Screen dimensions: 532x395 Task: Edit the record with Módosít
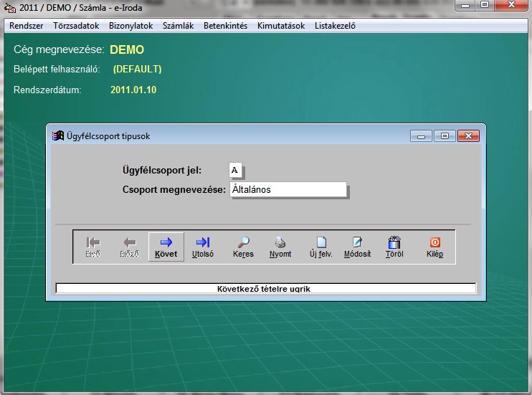point(357,247)
